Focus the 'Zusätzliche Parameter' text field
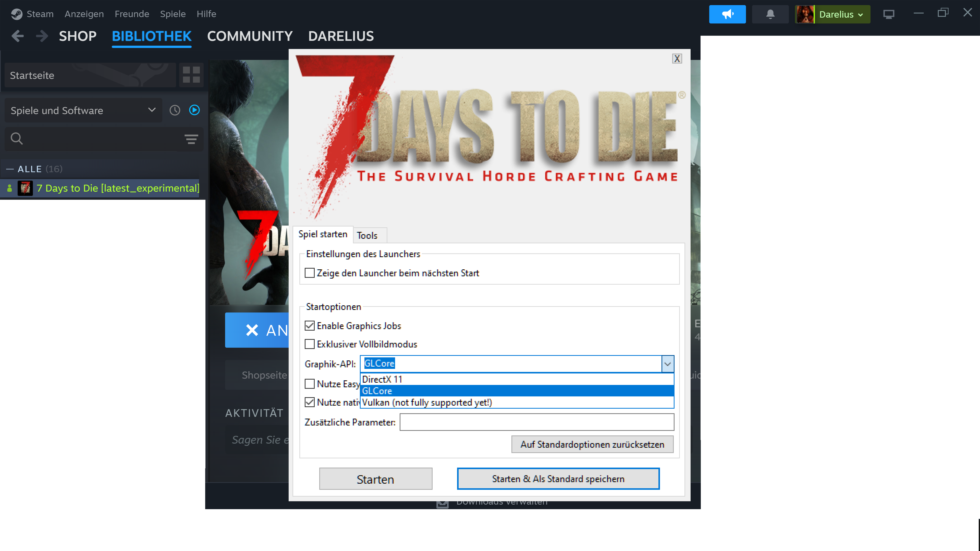The width and height of the screenshot is (980, 551). pyautogui.click(x=537, y=422)
